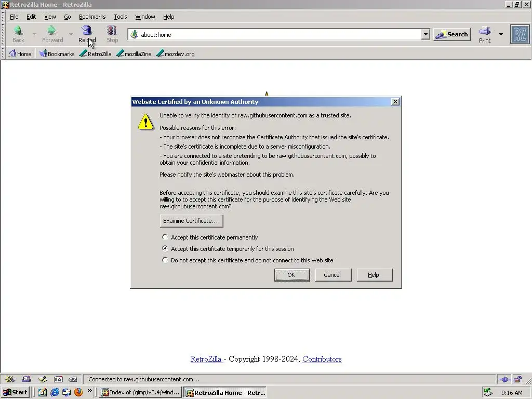Open Address Book from the status bar icons
This screenshot has width=532, height=399.
[x=58, y=379]
